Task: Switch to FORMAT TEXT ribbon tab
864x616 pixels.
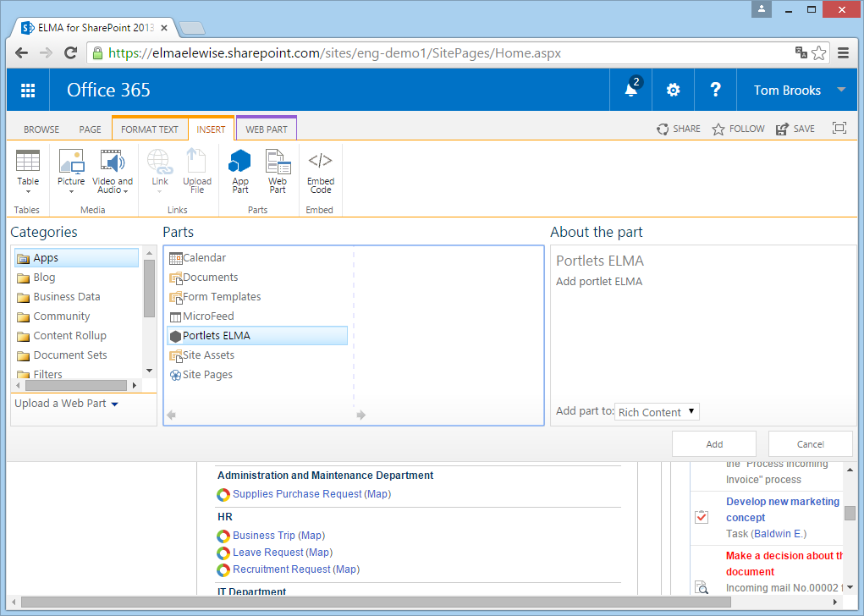Action: 149,129
